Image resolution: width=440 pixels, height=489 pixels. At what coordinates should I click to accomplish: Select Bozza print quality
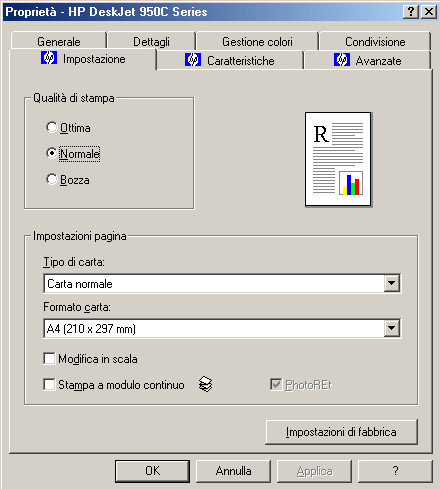[52, 179]
